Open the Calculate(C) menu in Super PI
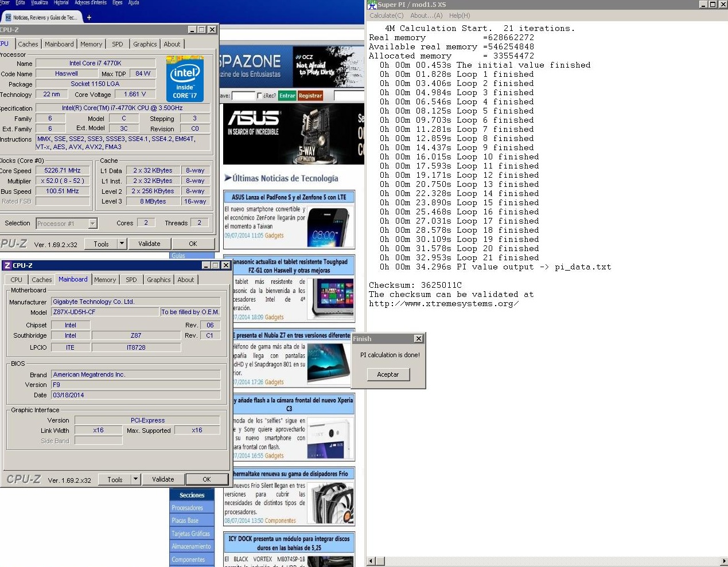Viewport: 728px width, 567px height. pyautogui.click(x=386, y=15)
